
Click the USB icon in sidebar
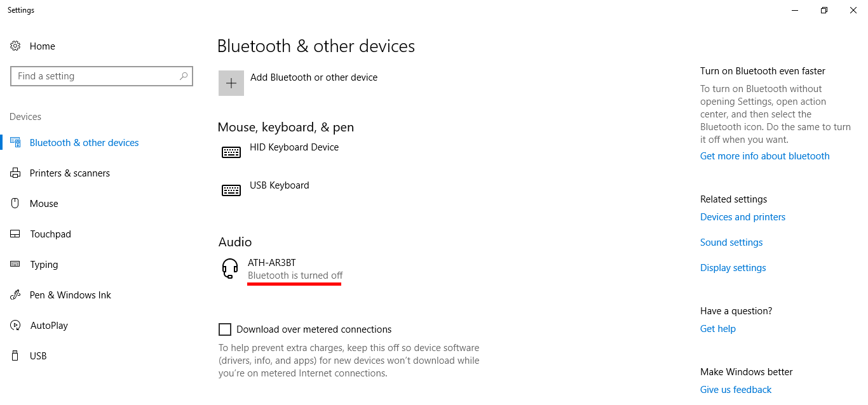[x=15, y=355]
